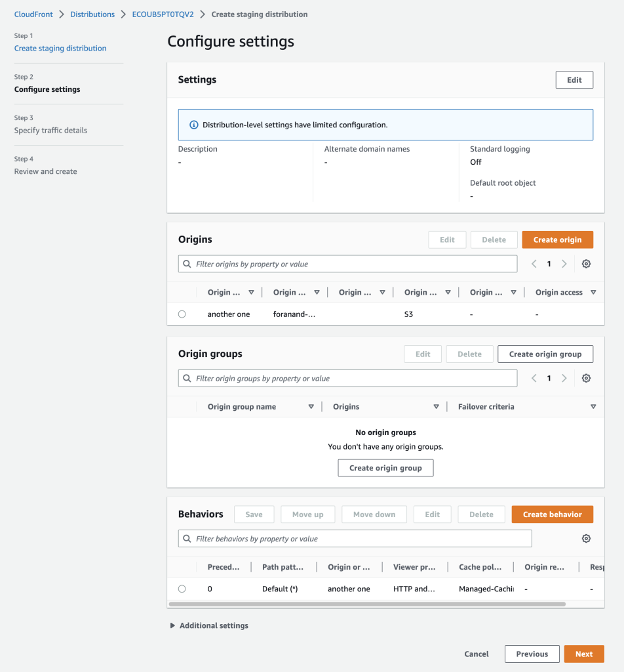Viewport: 624px width, 672px height.
Task: Click Move up in Behaviors panel
Action: (x=308, y=514)
